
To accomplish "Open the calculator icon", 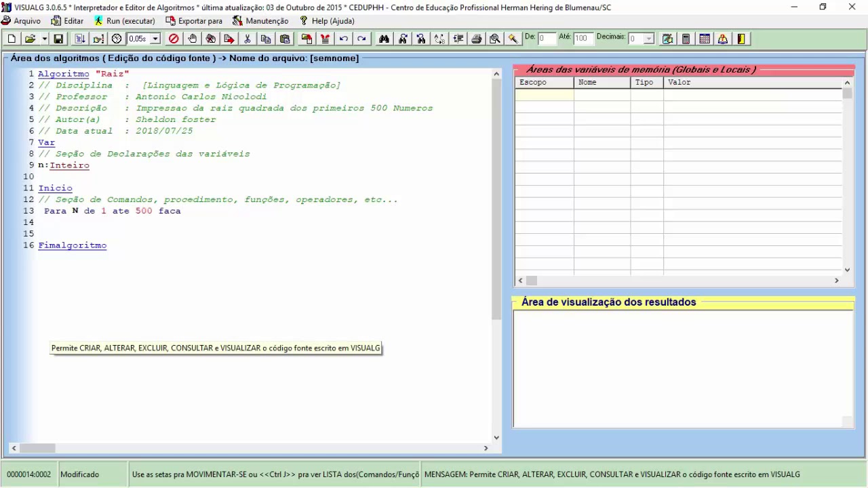I will [x=686, y=39].
